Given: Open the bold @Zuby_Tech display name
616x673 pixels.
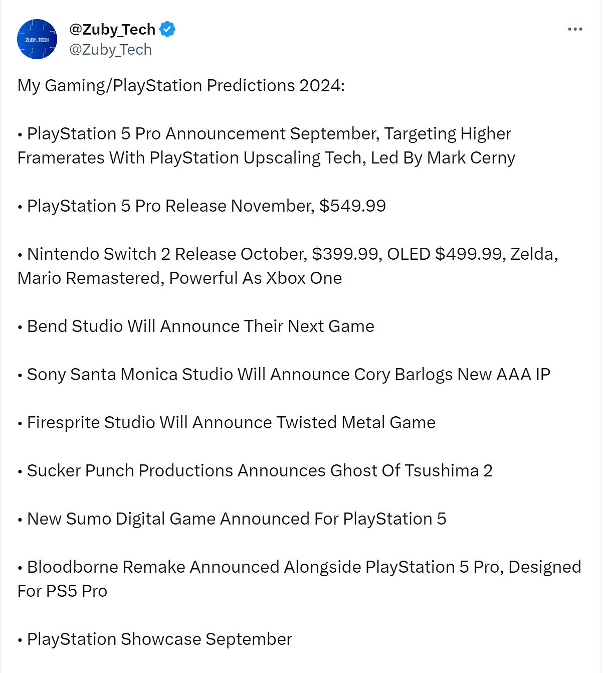Looking at the screenshot, I should [x=112, y=30].
